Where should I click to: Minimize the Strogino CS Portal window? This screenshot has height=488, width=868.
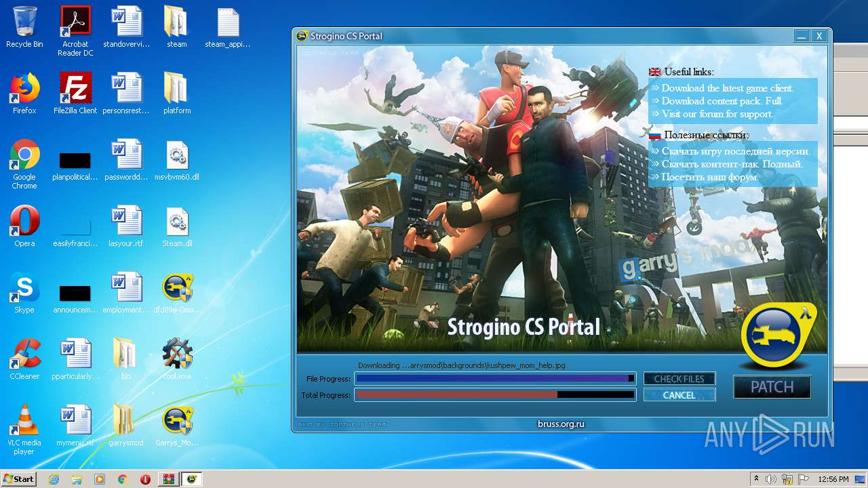[x=802, y=36]
